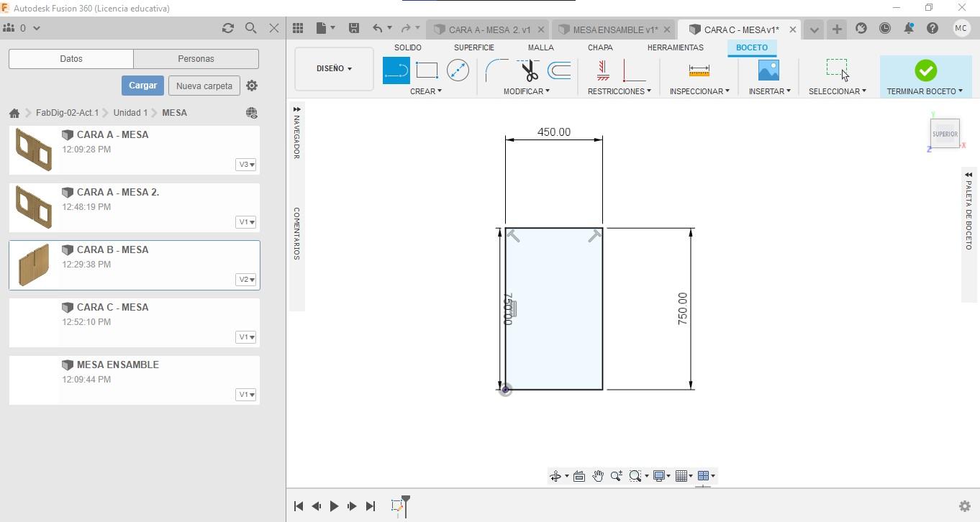Activate the window Select tool
Screen dimensions: 980x522
(x=837, y=69)
